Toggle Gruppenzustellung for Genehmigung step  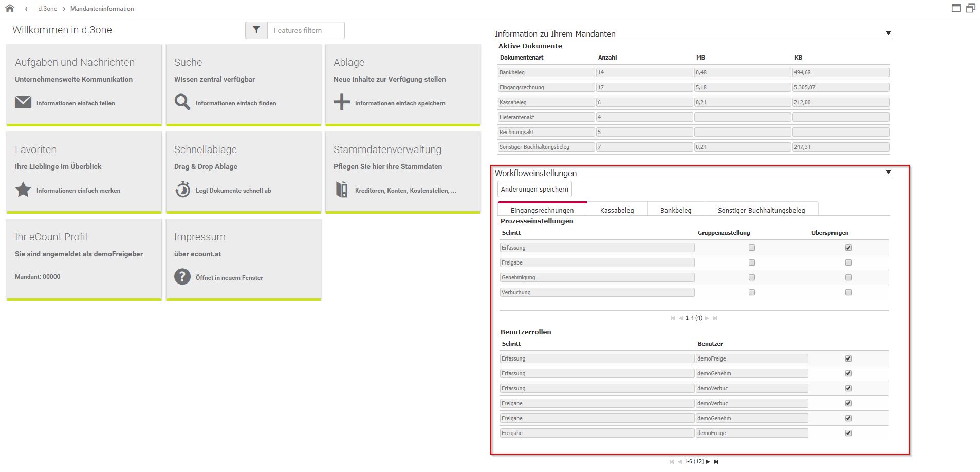[x=752, y=277]
